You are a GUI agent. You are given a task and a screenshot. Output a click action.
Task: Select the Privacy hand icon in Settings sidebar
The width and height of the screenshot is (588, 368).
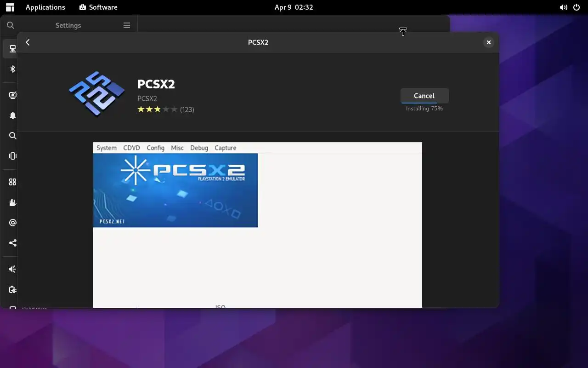(x=12, y=202)
